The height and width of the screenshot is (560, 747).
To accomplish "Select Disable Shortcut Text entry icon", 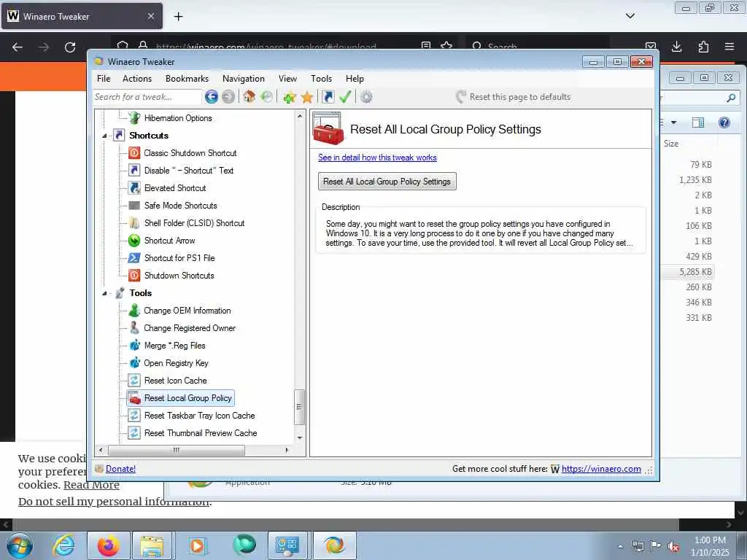I will pyautogui.click(x=134, y=171).
